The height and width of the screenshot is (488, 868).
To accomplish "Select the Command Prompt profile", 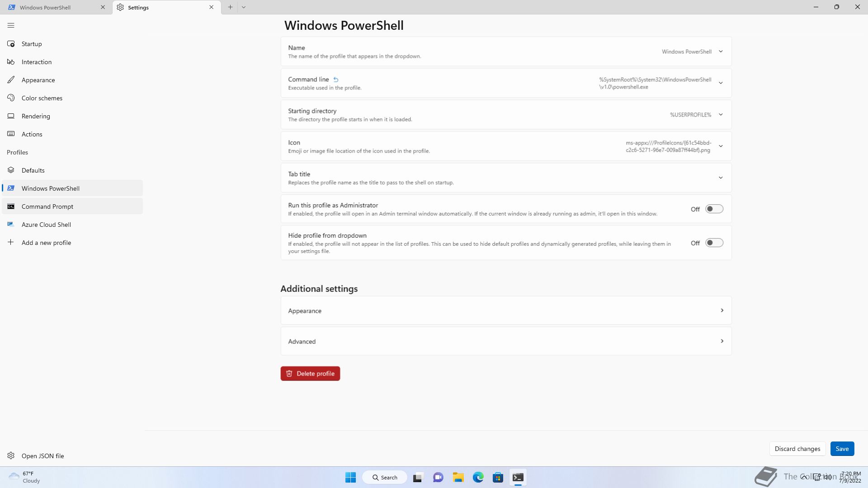I will [x=72, y=206].
